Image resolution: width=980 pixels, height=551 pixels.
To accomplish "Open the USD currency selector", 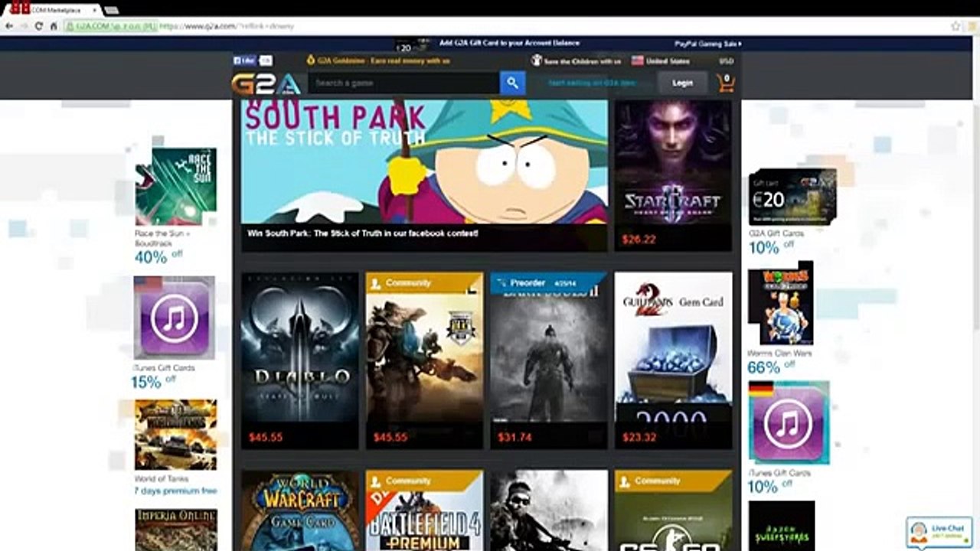I will [727, 60].
